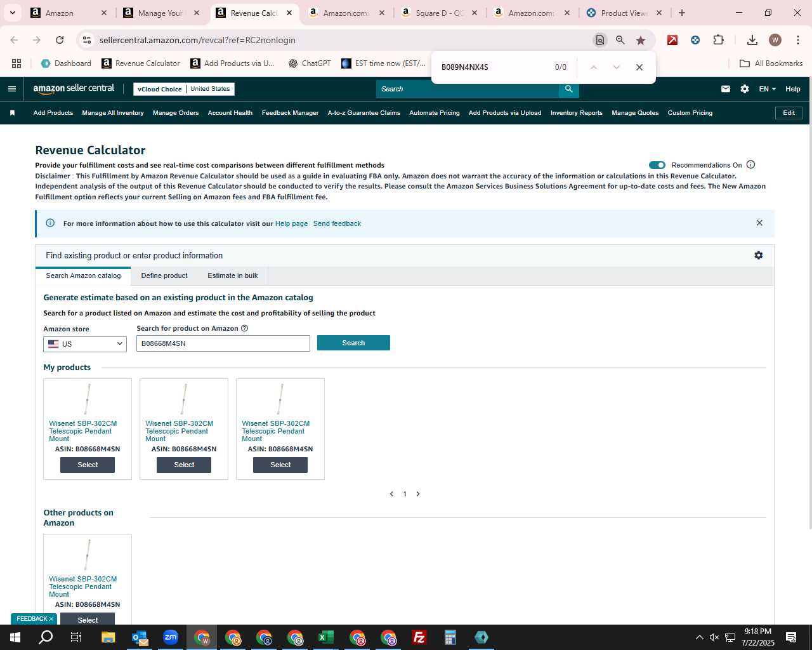The width and height of the screenshot is (812, 650).
Task: Open Manage Orders menu item
Action: (176, 113)
